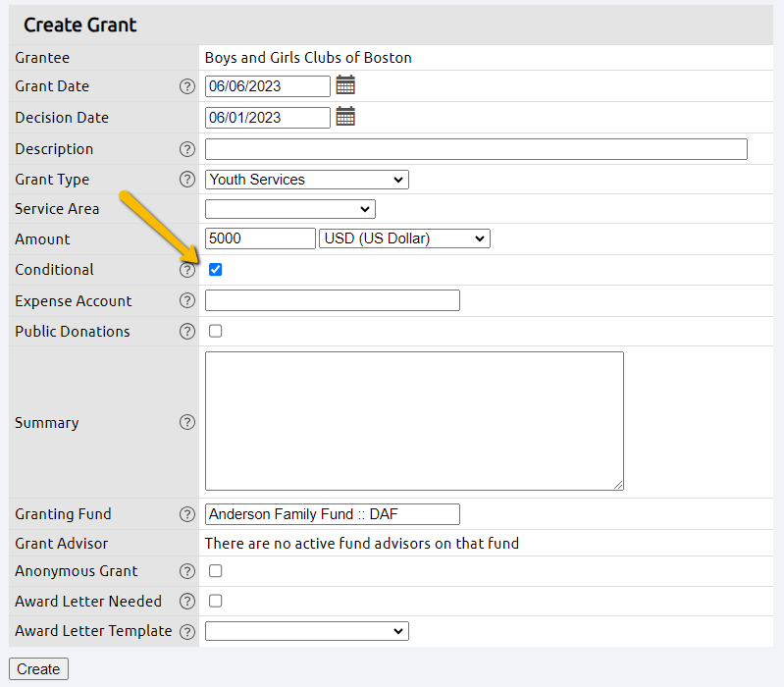The height and width of the screenshot is (687, 784).
Task: Open the Service Area dropdown
Action: point(289,209)
